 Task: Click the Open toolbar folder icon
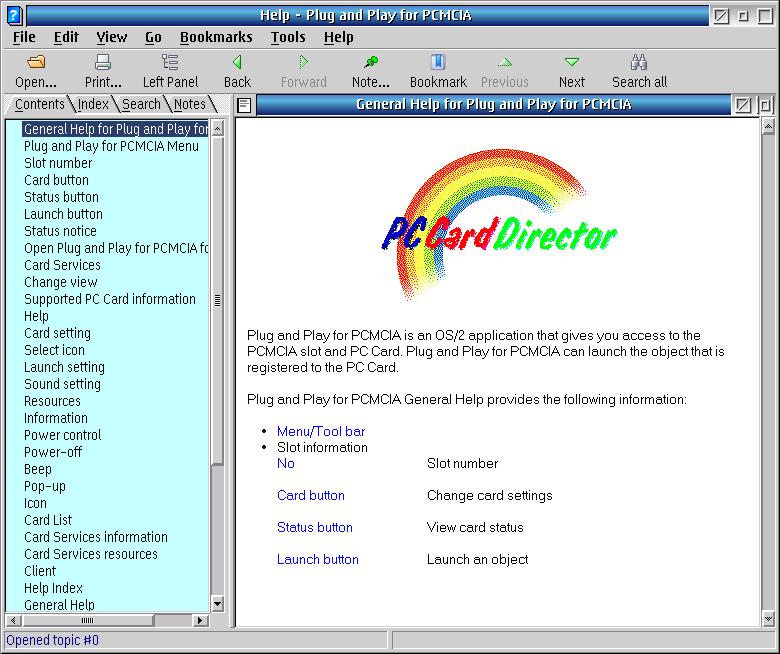click(36, 62)
